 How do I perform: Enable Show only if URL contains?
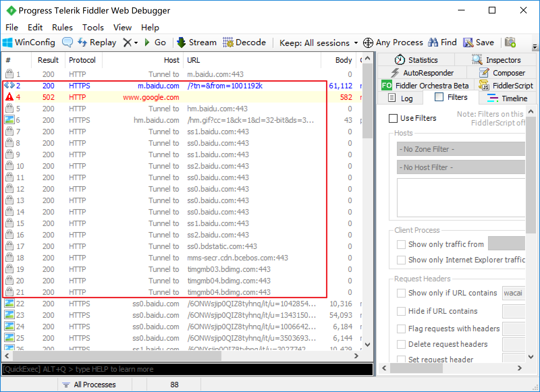tap(401, 293)
